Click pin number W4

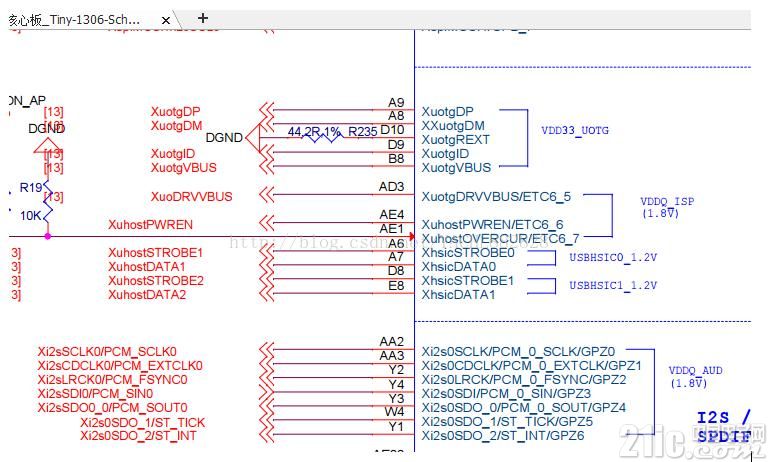click(x=394, y=412)
